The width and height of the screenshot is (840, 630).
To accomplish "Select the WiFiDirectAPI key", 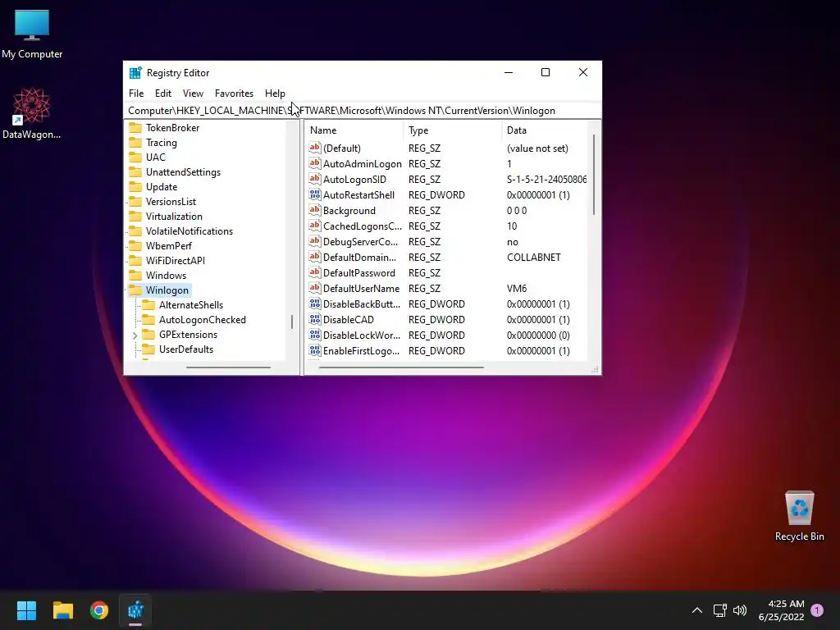I will tap(176, 260).
